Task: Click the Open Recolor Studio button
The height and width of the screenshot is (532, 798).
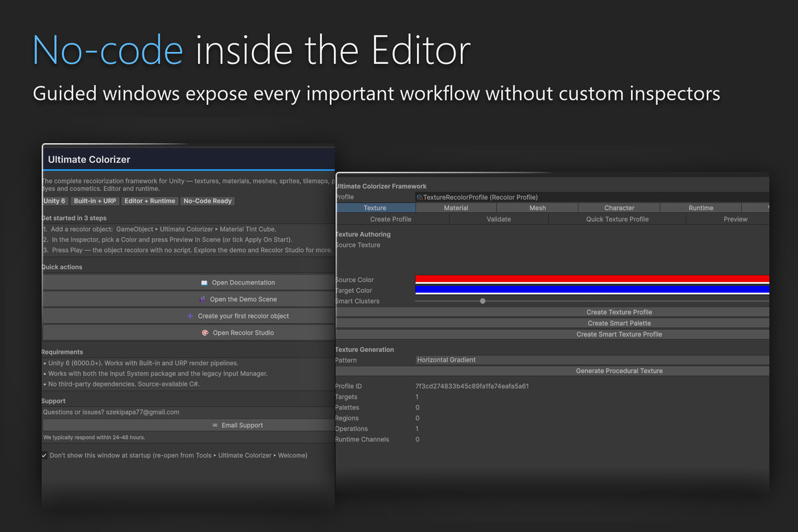Action: point(189,332)
